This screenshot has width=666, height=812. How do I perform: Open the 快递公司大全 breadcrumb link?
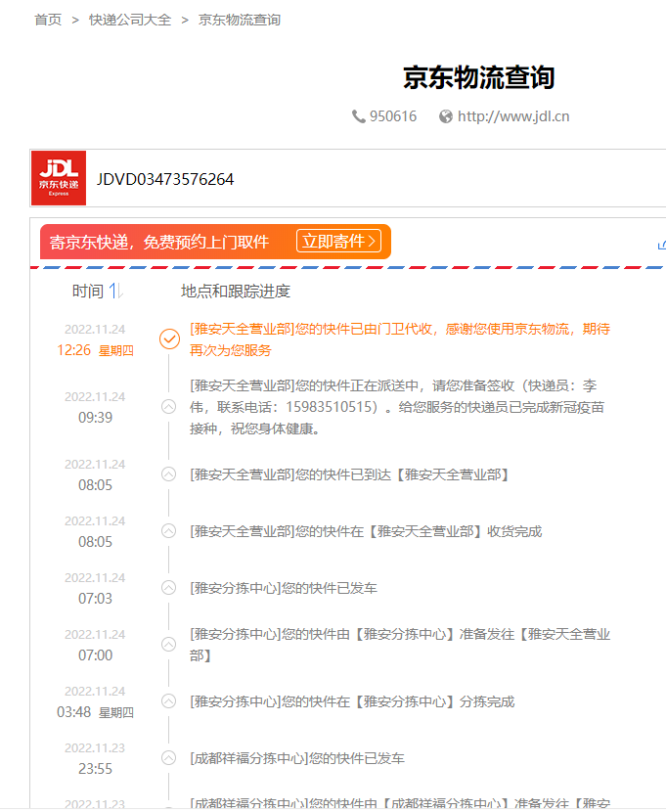(130, 20)
